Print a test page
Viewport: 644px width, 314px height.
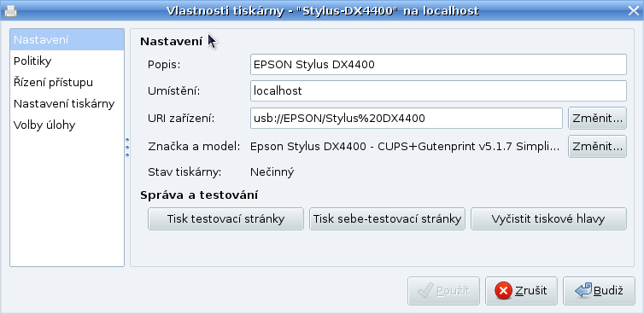(x=225, y=218)
